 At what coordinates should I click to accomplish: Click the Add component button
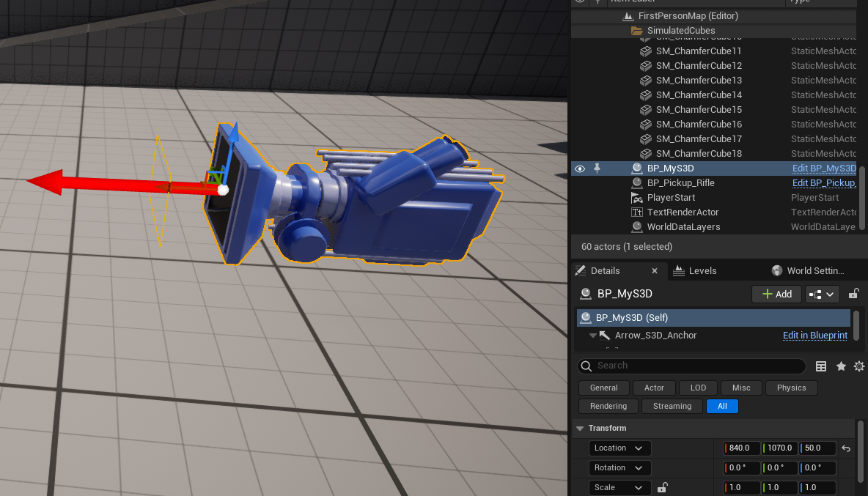pos(776,295)
